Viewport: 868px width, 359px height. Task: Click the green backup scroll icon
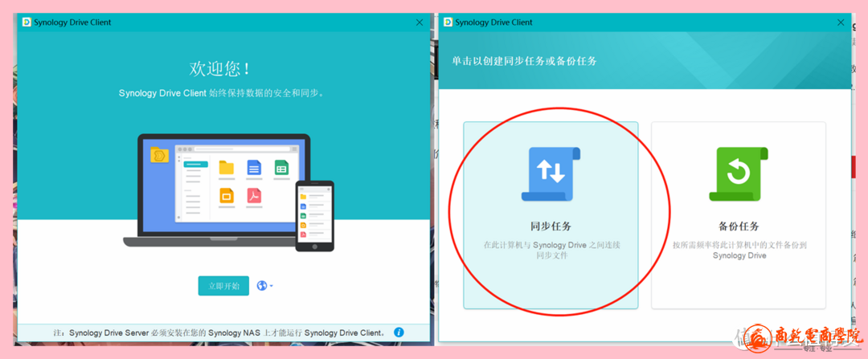pyautogui.click(x=739, y=173)
